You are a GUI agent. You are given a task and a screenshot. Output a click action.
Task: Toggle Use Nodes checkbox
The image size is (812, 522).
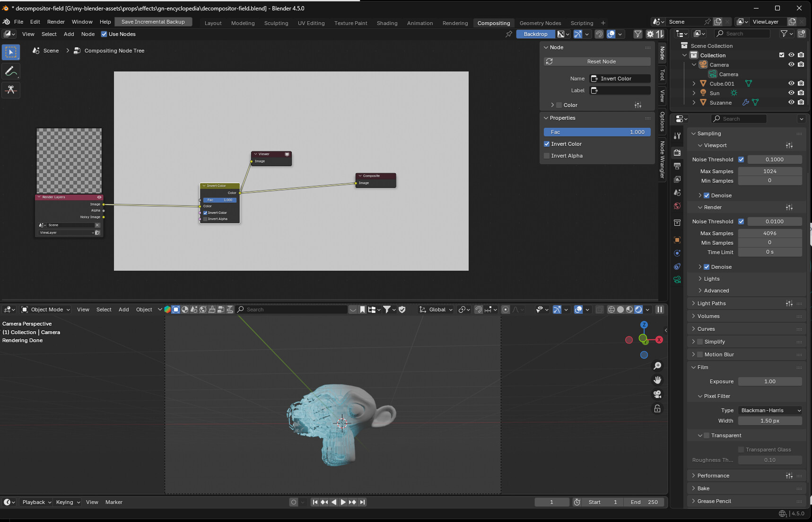pos(104,34)
